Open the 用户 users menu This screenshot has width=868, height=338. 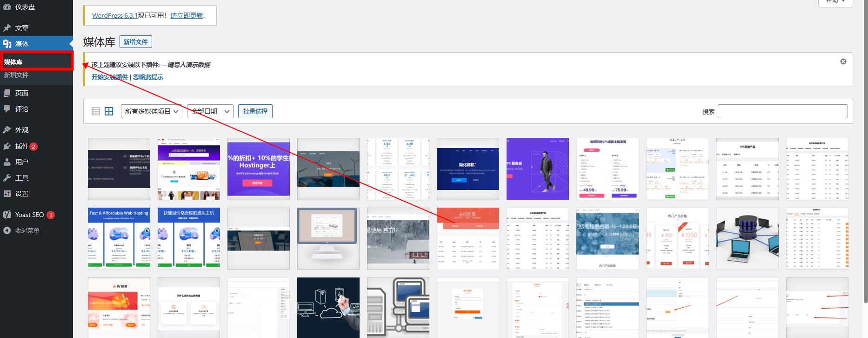point(21,162)
